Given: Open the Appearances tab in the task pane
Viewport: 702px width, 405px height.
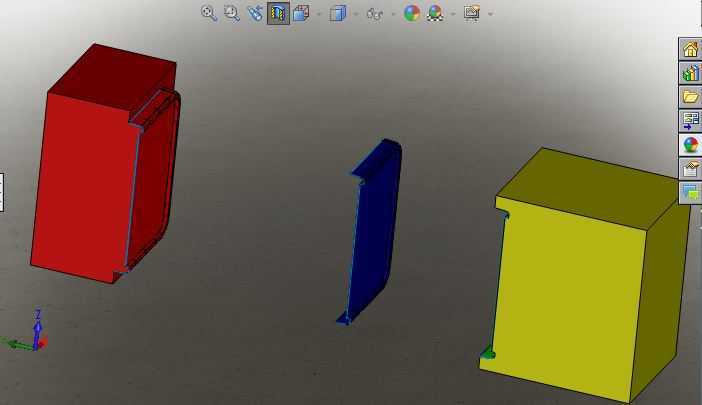Looking at the screenshot, I should click(690, 145).
